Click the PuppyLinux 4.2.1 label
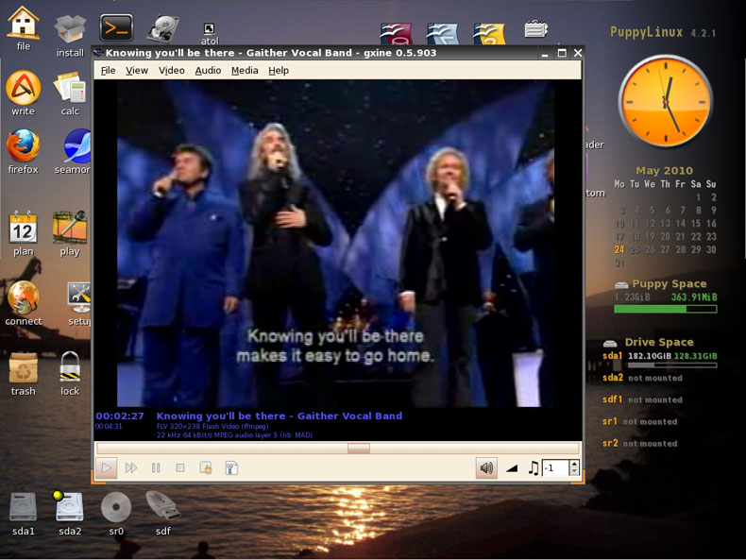Image resolution: width=746 pixels, height=560 pixels. [663, 32]
